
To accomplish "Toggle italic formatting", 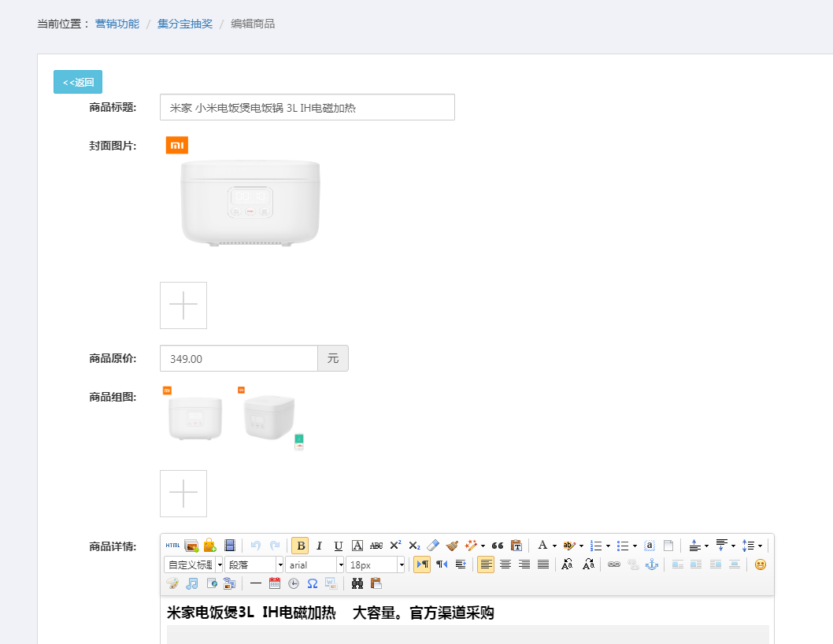I will click(320, 546).
